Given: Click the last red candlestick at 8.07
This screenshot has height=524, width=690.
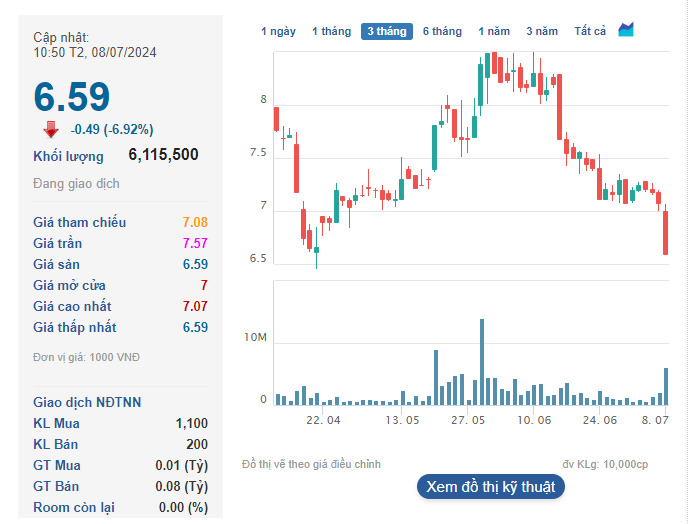Looking at the screenshot, I should point(665,232).
